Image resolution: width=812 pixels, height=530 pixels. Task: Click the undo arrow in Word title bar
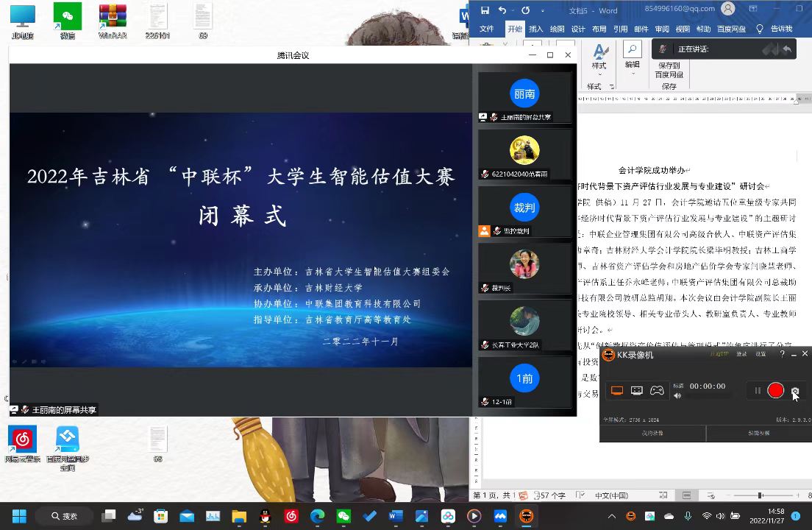click(x=502, y=10)
